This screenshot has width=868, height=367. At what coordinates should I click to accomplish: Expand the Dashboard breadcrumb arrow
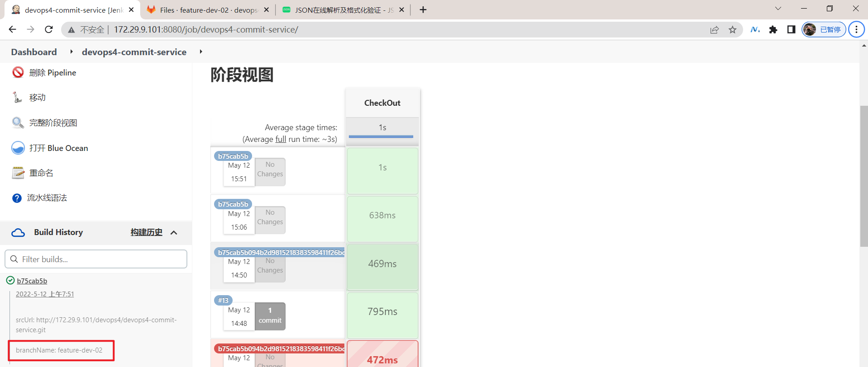(x=72, y=52)
